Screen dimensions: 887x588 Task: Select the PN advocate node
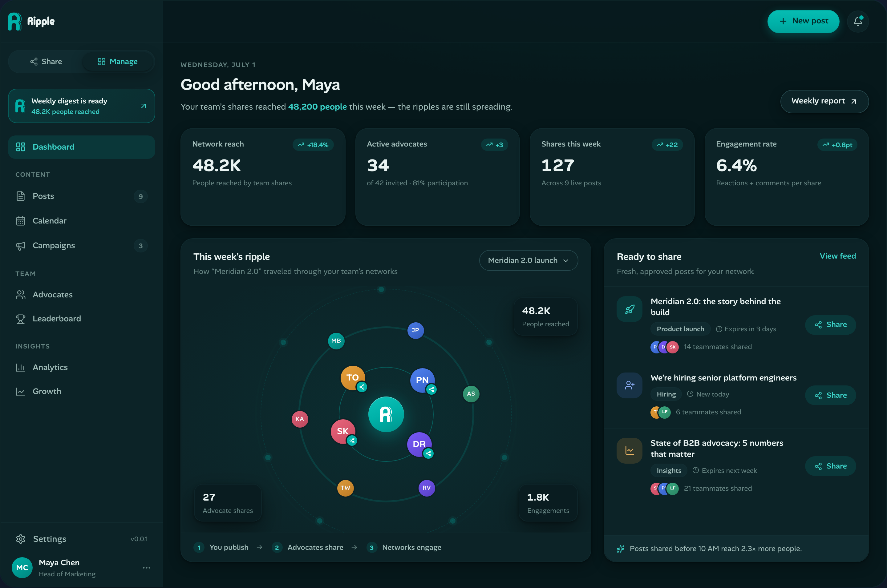pos(422,380)
